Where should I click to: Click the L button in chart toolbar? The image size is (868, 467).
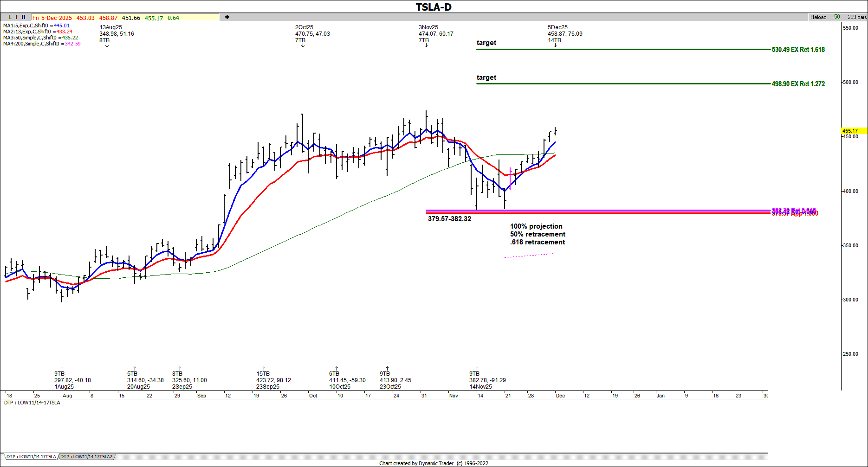pyautogui.click(x=10, y=17)
